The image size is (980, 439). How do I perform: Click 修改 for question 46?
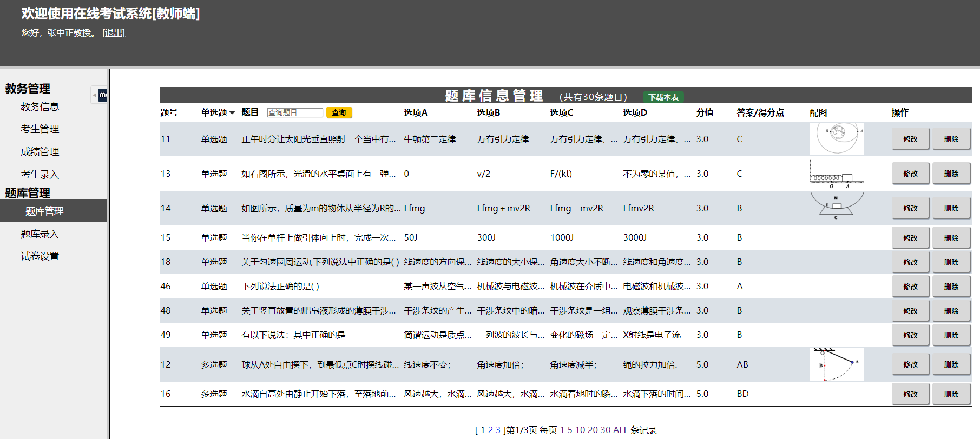pyautogui.click(x=910, y=287)
